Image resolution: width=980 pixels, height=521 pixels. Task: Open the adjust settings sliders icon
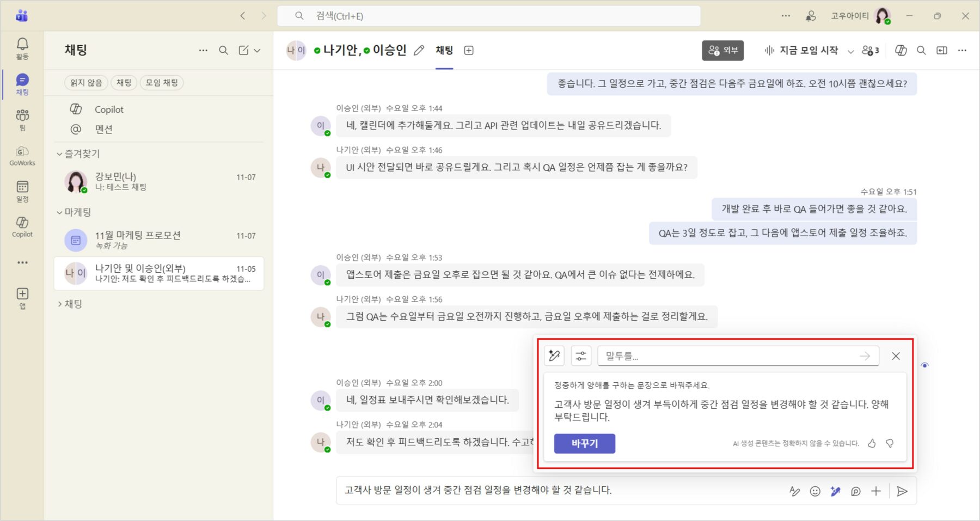point(581,356)
